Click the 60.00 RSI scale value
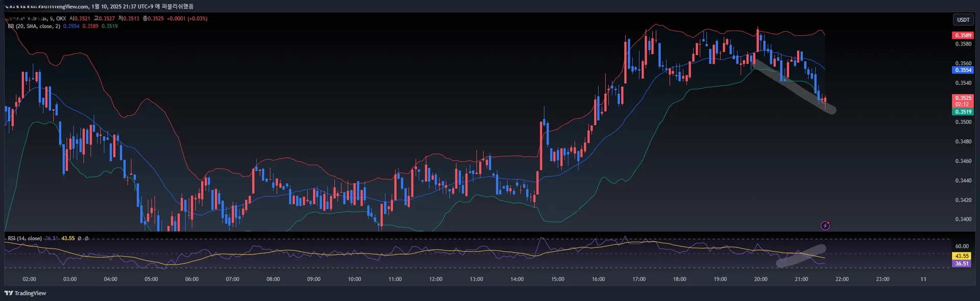 coord(962,246)
